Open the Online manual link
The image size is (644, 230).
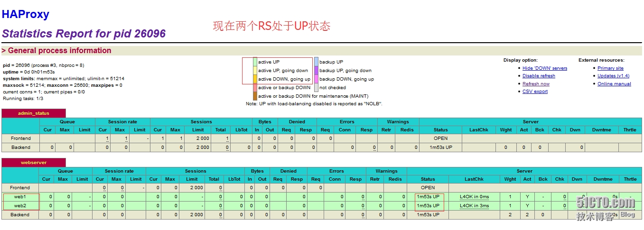tap(614, 84)
